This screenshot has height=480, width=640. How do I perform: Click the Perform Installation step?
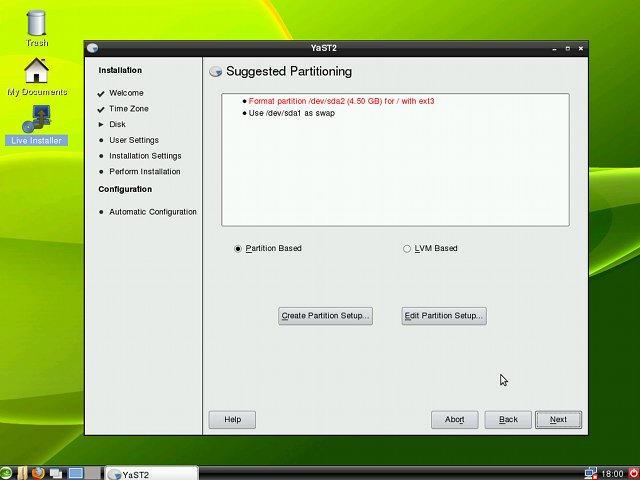click(x=144, y=171)
